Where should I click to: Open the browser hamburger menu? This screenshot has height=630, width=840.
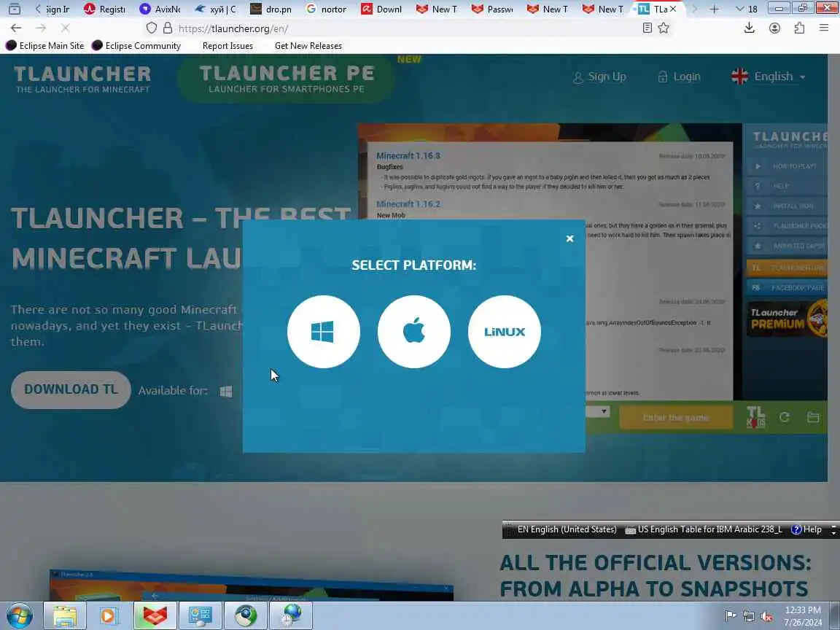click(824, 28)
